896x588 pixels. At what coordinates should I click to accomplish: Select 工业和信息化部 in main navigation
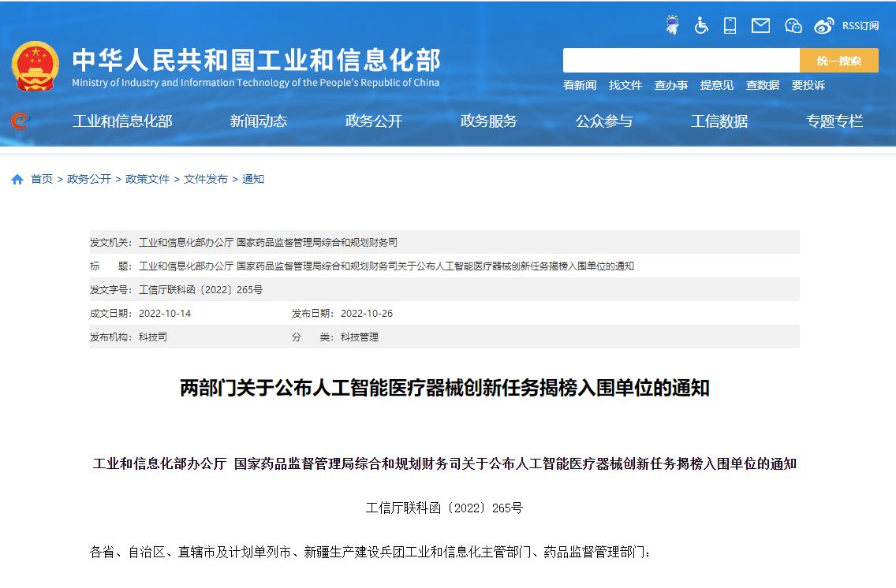pos(122,121)
